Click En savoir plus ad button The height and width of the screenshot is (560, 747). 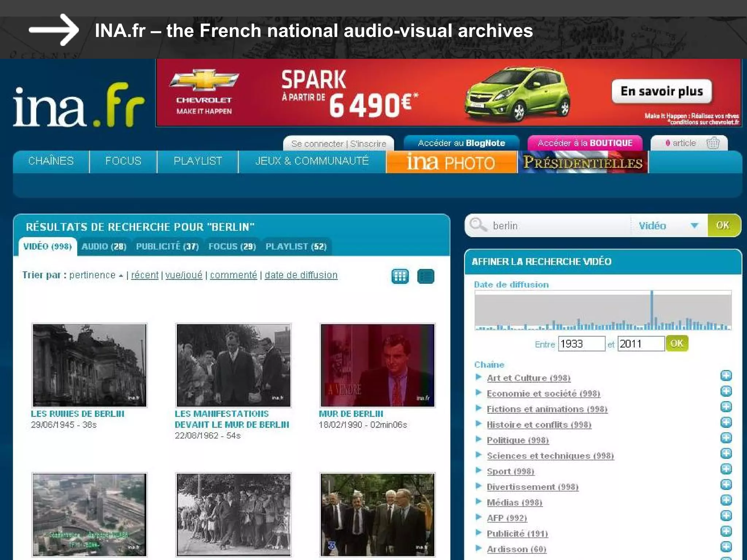pyautogui.click(x=662, y=91)
